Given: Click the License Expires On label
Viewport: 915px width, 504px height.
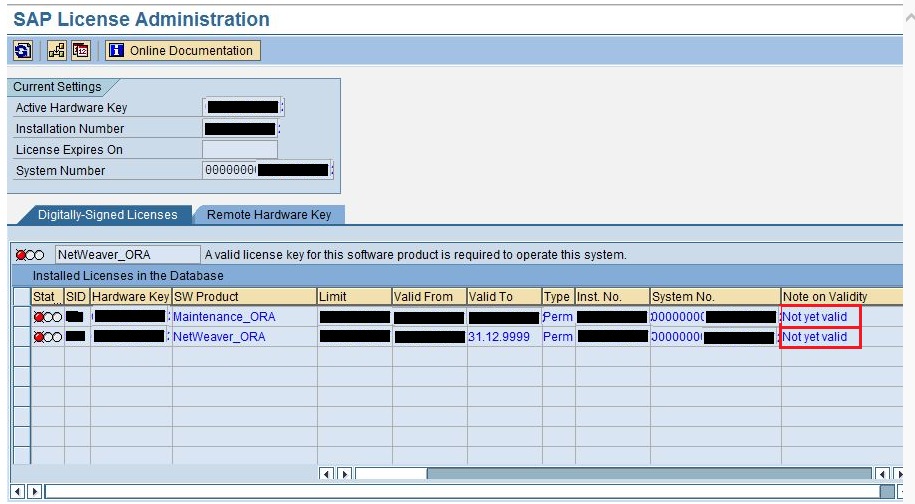Looking at the screenshot, I should [69, 150].
